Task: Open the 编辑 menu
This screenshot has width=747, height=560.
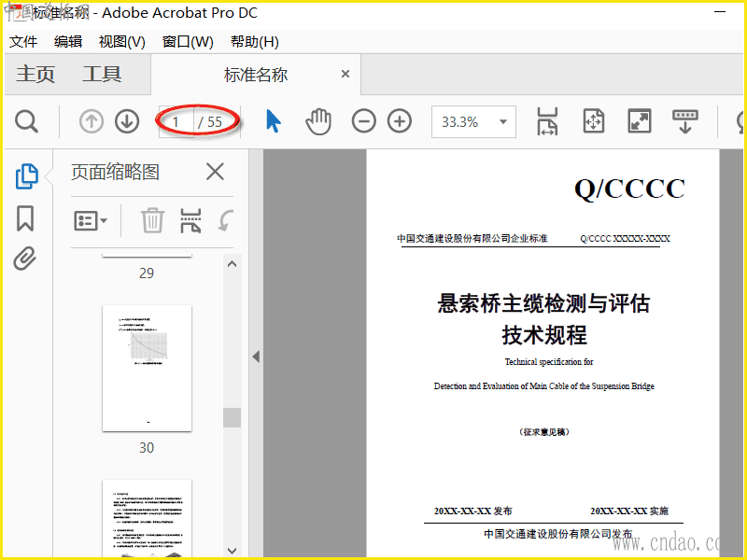Action: (x=68, y=42)
